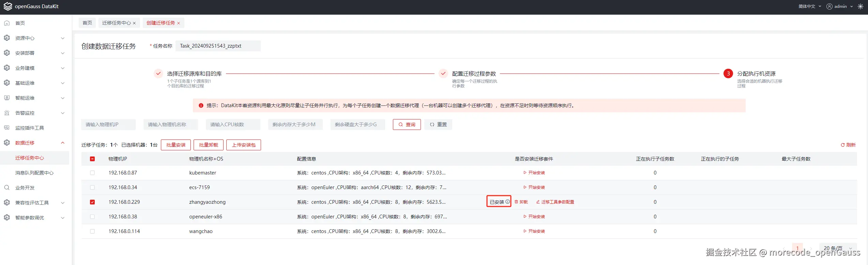This screenshot has height=265, width=868.
Task: Uncheck the row for 192.168.0.229 zhangyaozhong
Action: point(92,202)
